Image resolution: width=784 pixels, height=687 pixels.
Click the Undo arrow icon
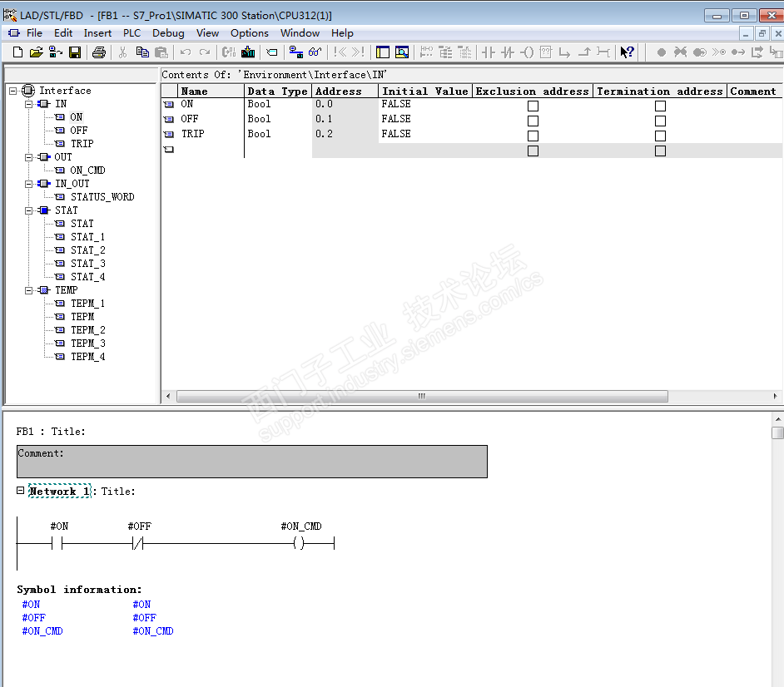click(186, 52)
